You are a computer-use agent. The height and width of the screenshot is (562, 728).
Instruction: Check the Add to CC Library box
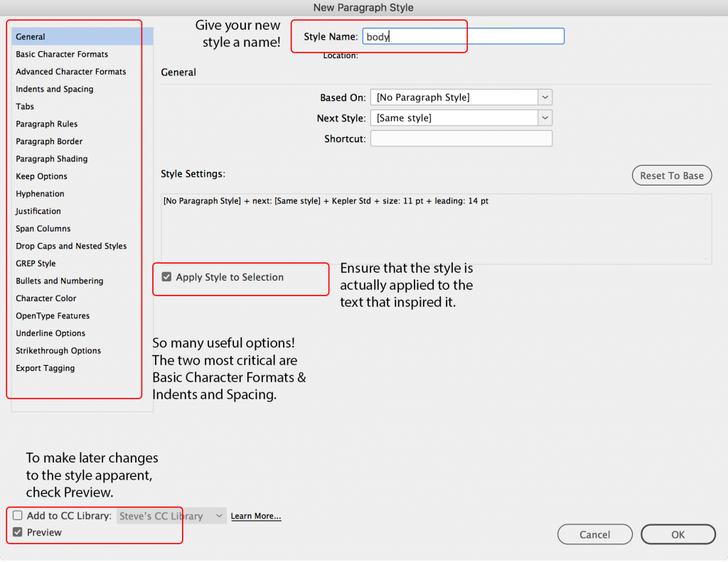[x=18, y=516]
